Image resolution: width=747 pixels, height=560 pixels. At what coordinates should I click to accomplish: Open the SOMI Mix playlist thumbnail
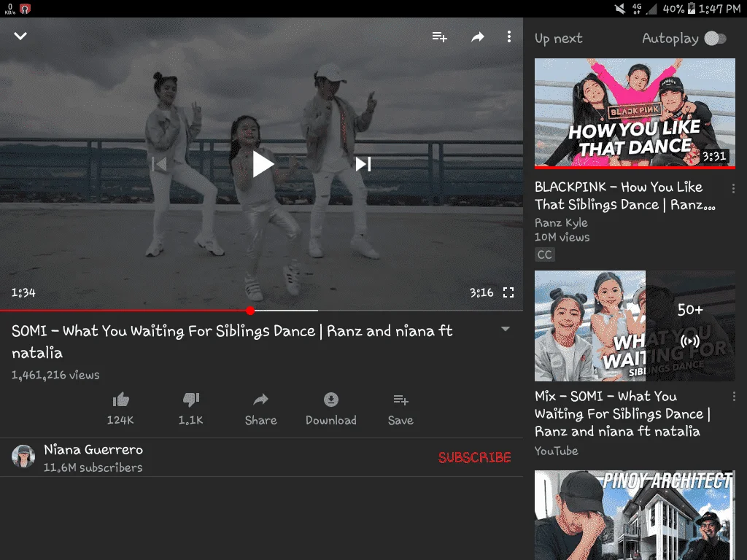[x=635, y=326]
